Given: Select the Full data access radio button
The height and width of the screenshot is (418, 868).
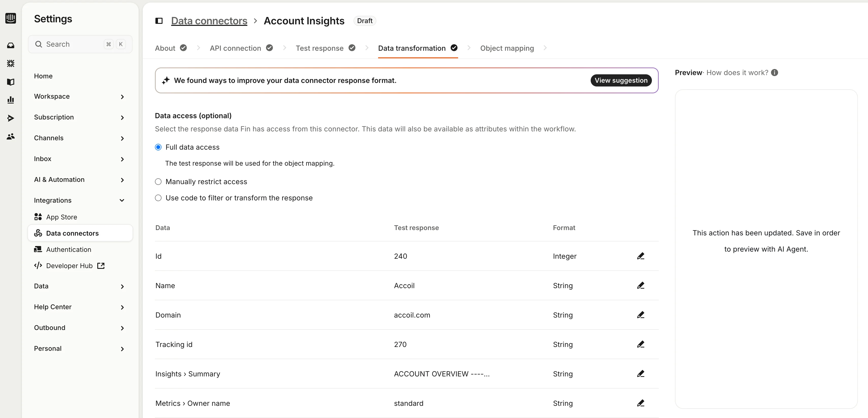Looking at the screenshot, I should coord(158,147).
